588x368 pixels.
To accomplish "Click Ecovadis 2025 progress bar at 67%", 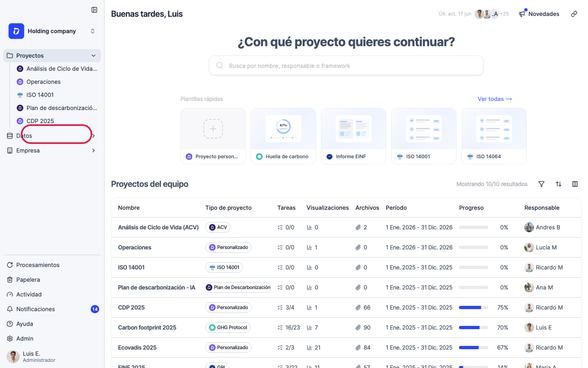I will pyautogui.click(x=474, y=348).
